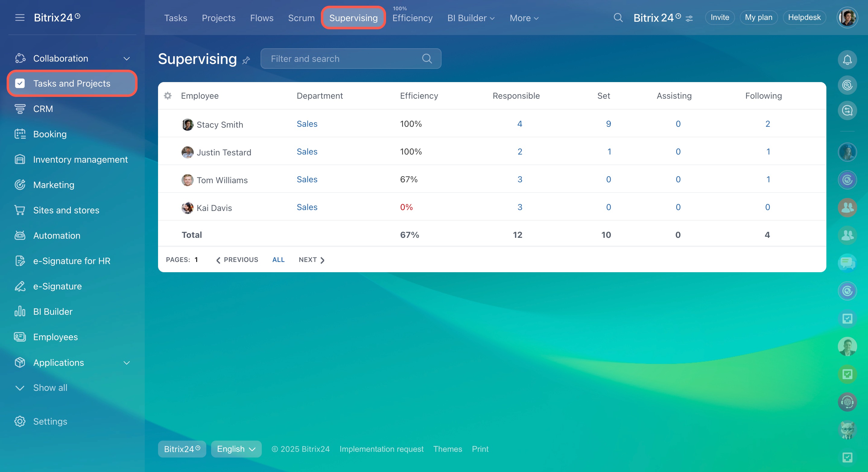Open the BI Builder dropdown in the top menu
This screenshot has height=472, width=868.
point(471,18)
